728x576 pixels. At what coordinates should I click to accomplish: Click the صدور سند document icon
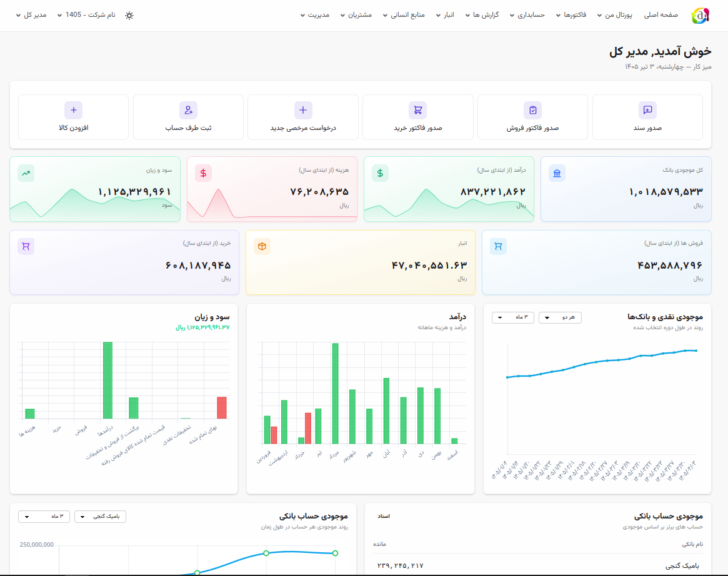coord(647,110)
